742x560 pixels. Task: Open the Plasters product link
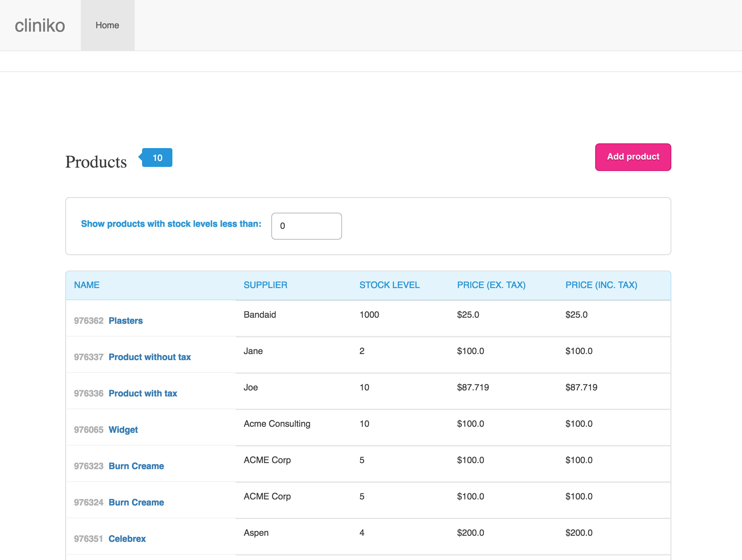click(126, 321)
